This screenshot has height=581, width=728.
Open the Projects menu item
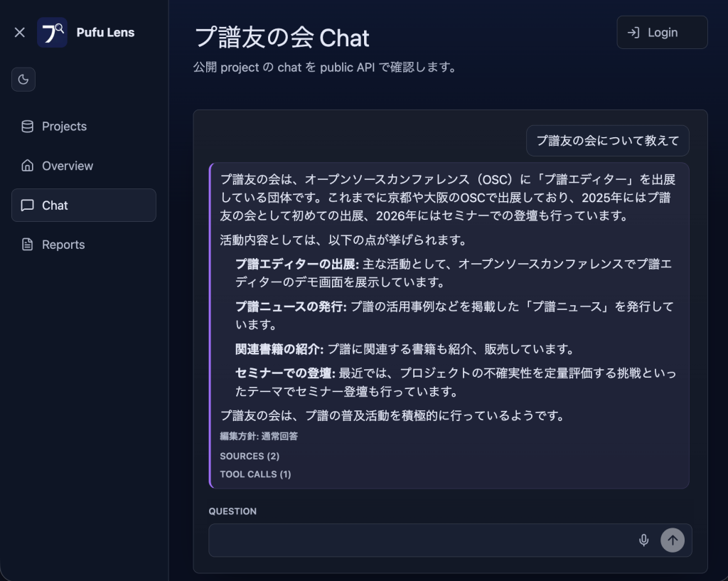[x=84, y=127]
